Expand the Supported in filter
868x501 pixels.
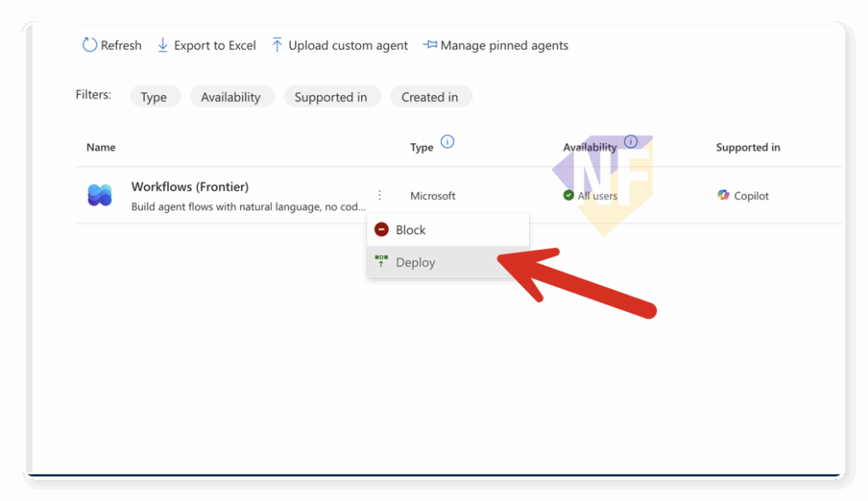[331, 97]
